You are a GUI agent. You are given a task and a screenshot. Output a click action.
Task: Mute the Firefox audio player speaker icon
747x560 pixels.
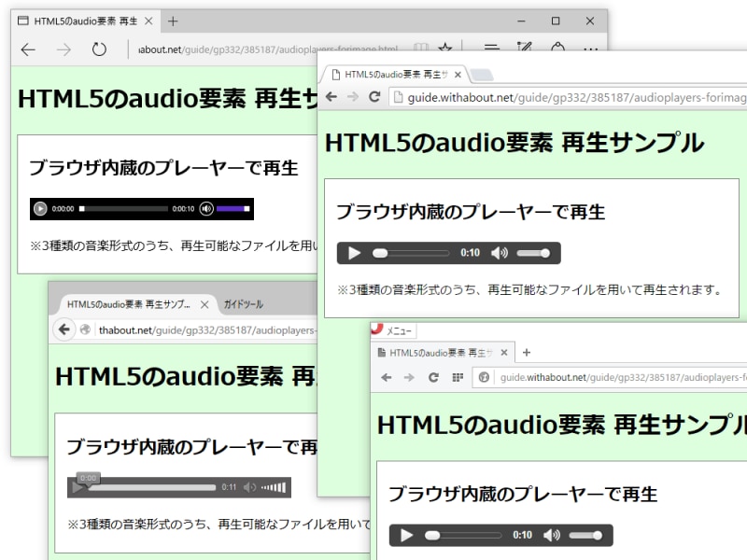click(x=249, y=487)
